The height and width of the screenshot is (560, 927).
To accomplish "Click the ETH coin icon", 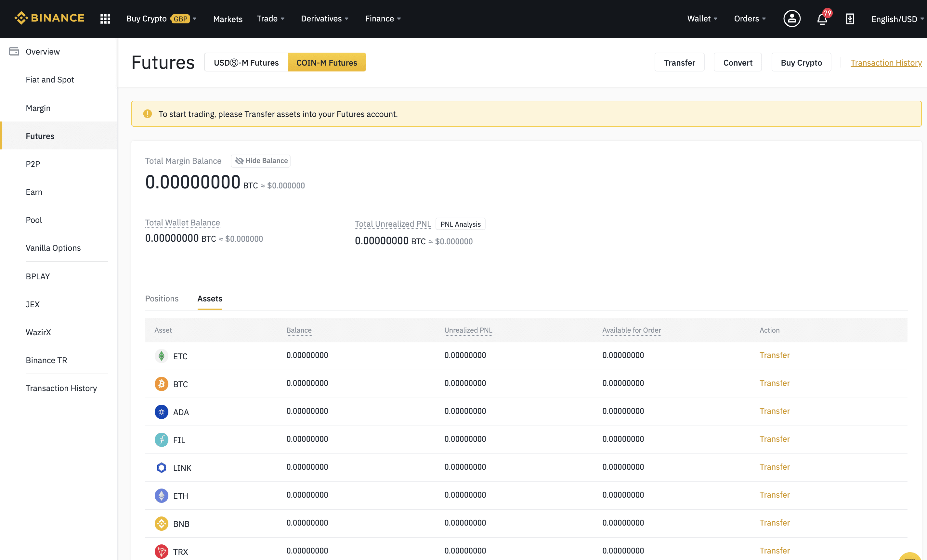I will (162, 495).
